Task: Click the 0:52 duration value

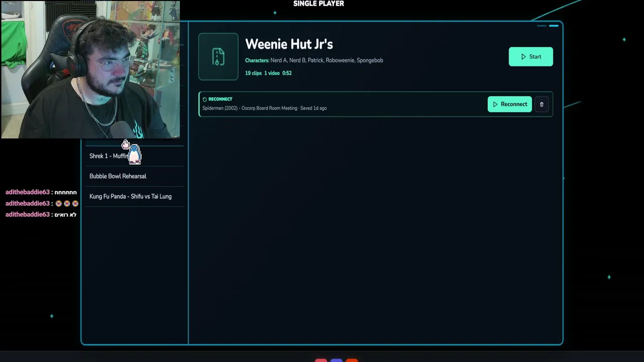Action: (287, 73)
